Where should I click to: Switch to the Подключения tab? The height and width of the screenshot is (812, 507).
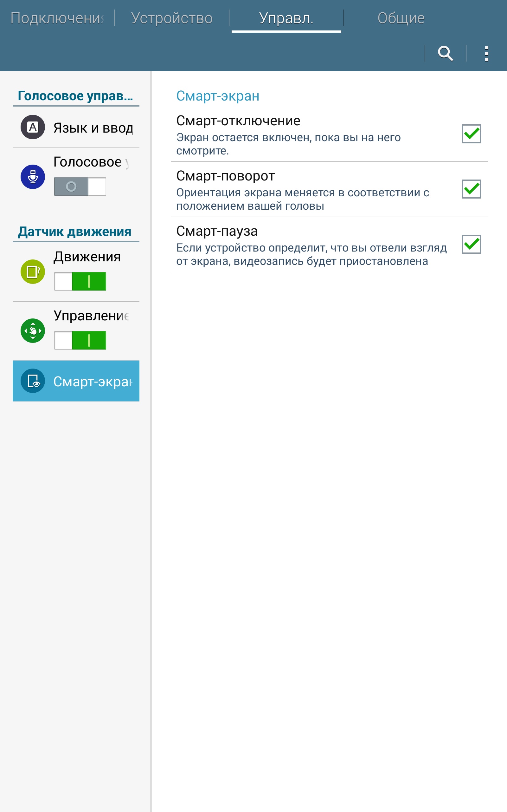click(x=57, y=18)
